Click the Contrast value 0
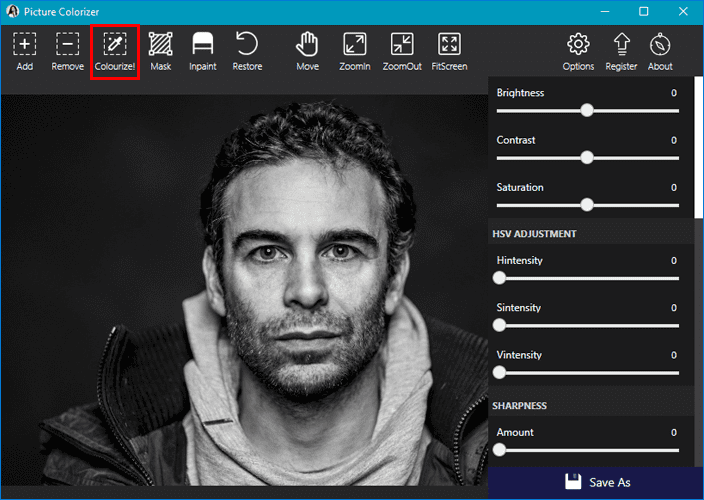The image size is (704, 500). (x=674, y=140)
